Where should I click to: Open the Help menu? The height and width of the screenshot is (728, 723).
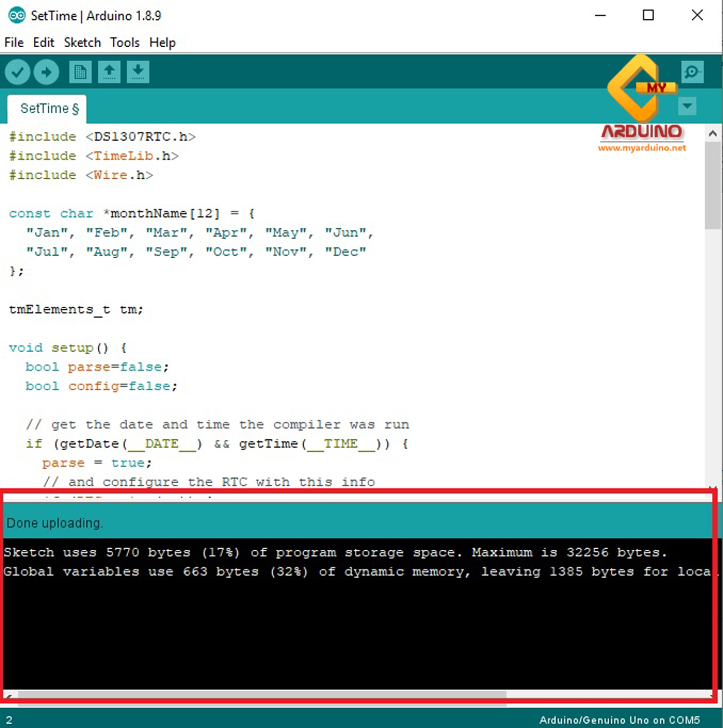(162, 42)
